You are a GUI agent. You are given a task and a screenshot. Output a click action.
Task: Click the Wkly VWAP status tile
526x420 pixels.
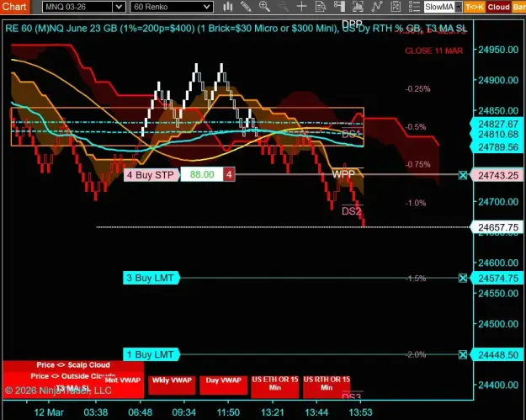click(x=172, y=385)
